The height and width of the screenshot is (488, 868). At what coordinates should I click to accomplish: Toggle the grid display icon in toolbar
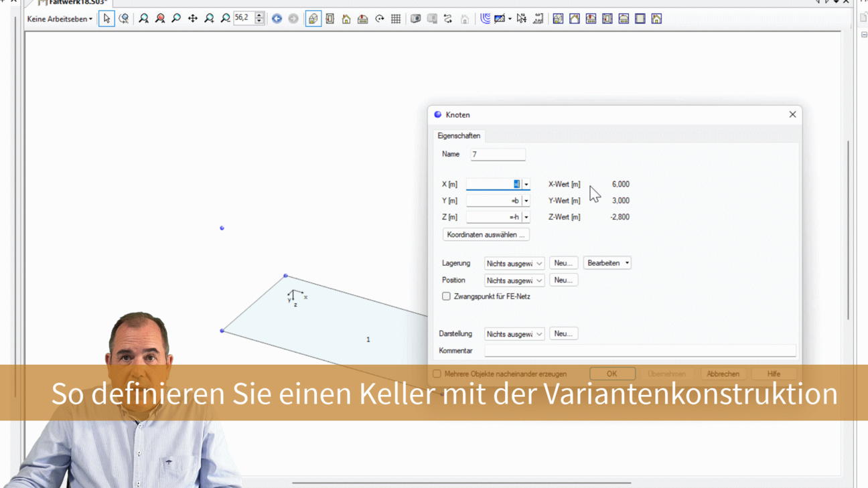click(x=396, y=19)
